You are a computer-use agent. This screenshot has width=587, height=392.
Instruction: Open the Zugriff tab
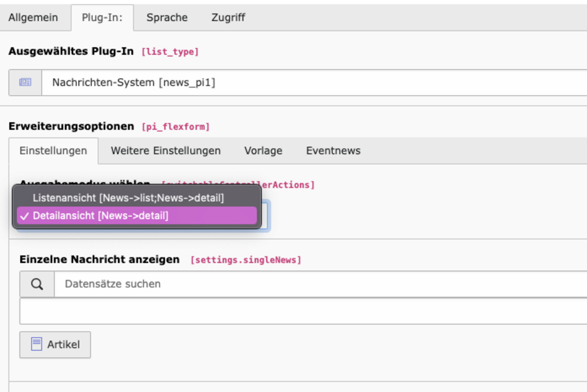[x=228, y=17]
